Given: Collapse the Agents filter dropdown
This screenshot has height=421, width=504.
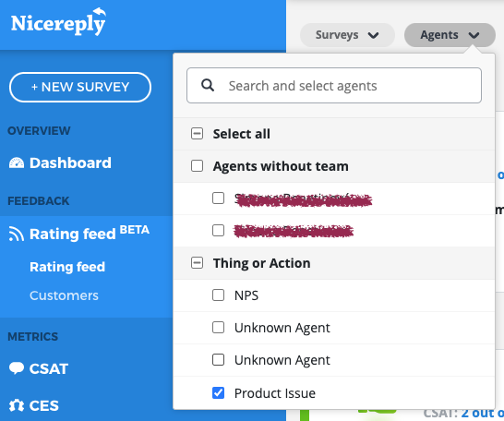Looking at the screenshot, I should click(450, 35).
